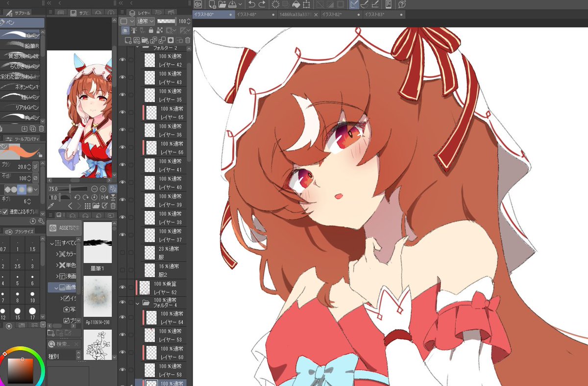
Task: Hide レイヤー 42 with its eye icon
Action: [x=122, y=60]
